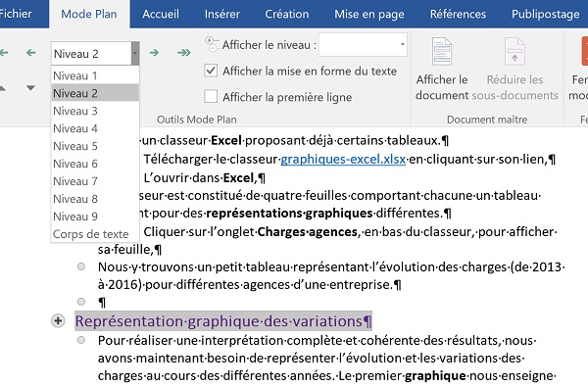Click bold word 'Excel' in first line
Screen dimensions: 588x387
tap(226, 141)
